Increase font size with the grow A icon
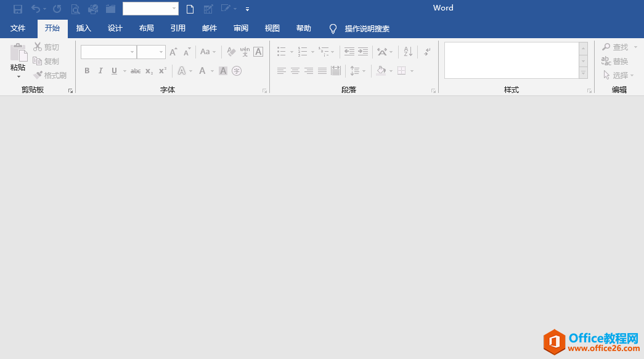The height and width of the screenshot is (359, 644). coord(173,52)
